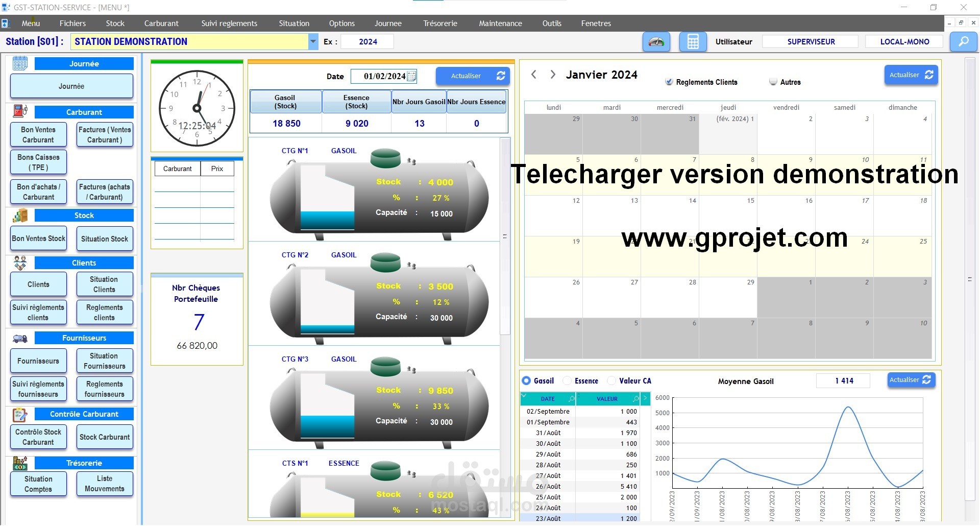This screenshot has width=980, height=526.
Task: Go to next month in calendar
Action: [x=553, y=75]
